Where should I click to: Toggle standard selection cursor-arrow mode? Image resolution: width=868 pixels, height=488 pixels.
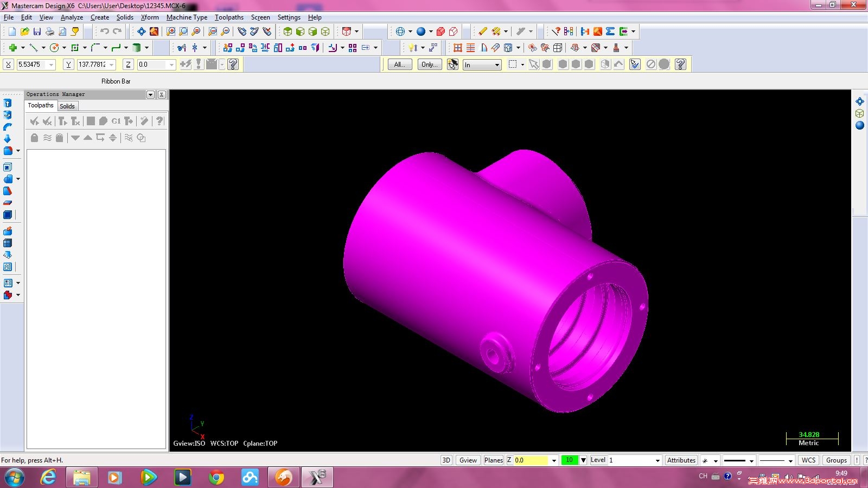tap(452, 65)
